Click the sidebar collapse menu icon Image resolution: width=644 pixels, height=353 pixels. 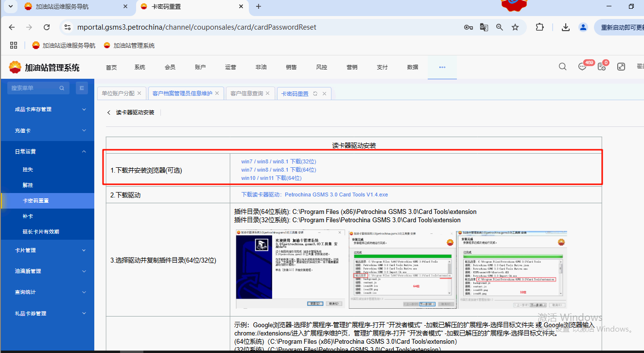tap(82, 88)
